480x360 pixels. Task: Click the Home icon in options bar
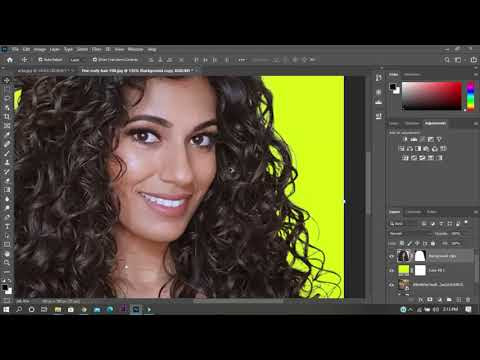pos(10,60)
